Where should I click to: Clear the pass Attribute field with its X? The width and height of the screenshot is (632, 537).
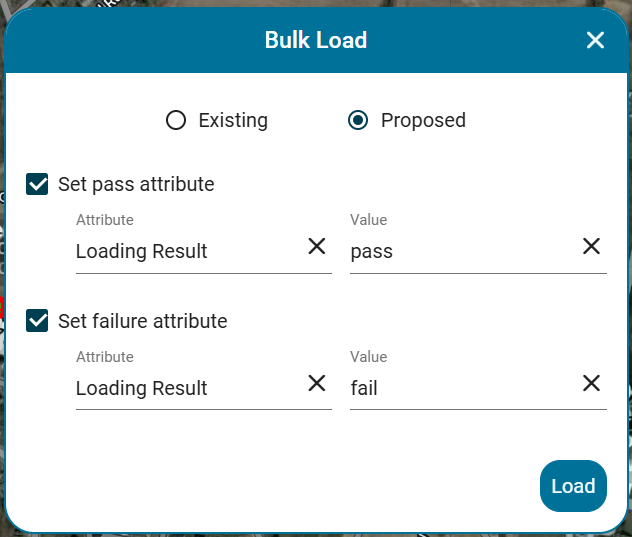317,246
